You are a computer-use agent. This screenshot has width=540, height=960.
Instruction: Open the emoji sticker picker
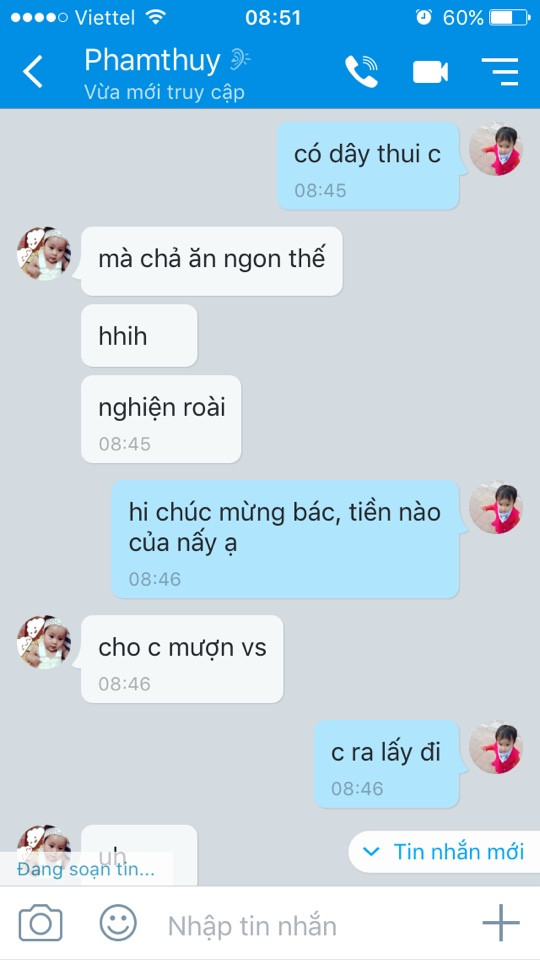click(x=118, y=923)
